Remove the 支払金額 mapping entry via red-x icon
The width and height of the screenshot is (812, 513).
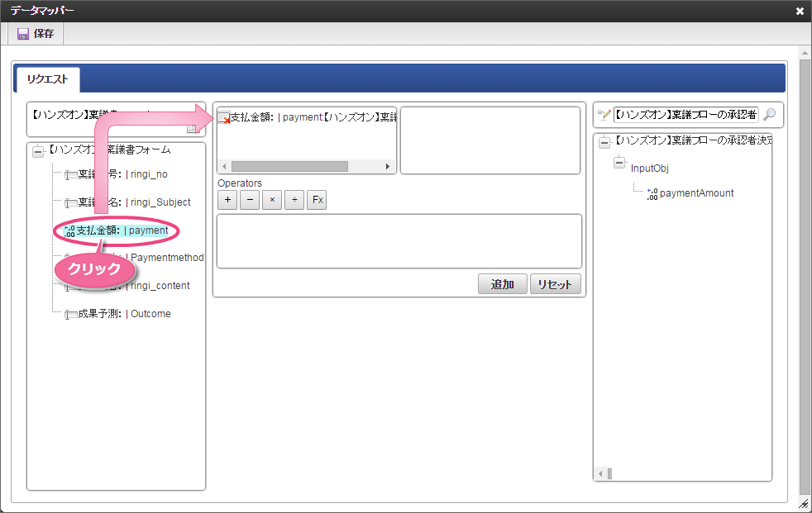pos(224,118)
